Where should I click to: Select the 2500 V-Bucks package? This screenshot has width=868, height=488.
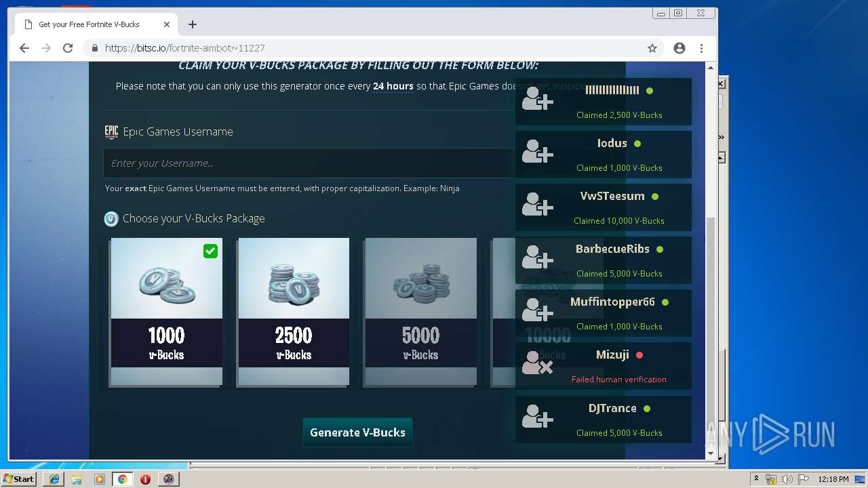point(293,312)
